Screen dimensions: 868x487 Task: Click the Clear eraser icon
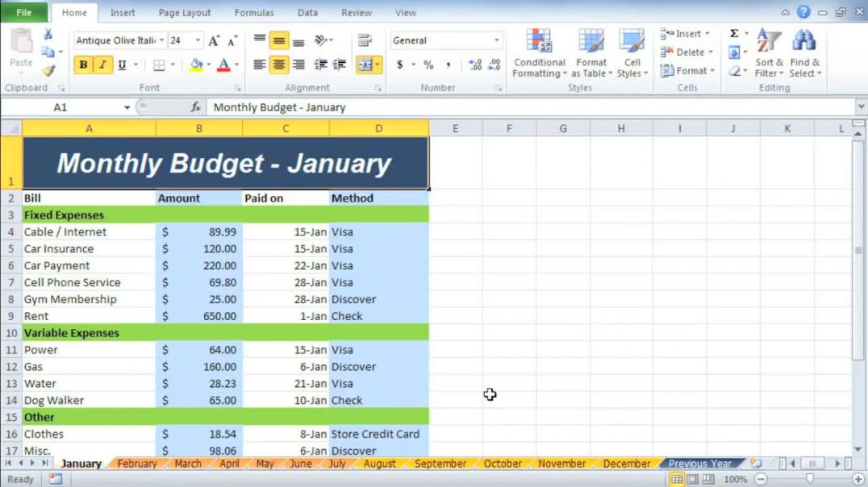[x=734, y=71]
